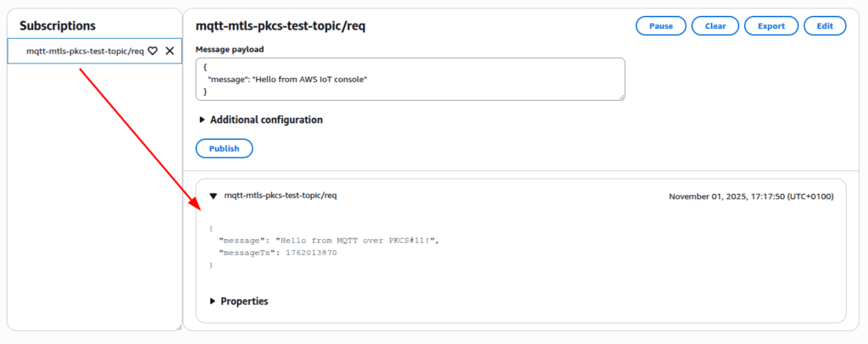Click the "Message payload" field label
Image resolution: width=868 pixels, height=344 pixels.
click(230, 49)
